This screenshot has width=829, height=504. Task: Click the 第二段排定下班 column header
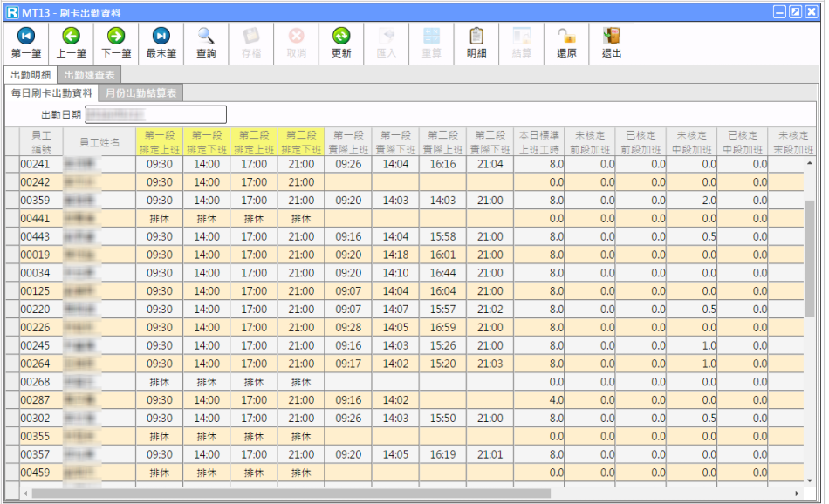tap(301, 142)
